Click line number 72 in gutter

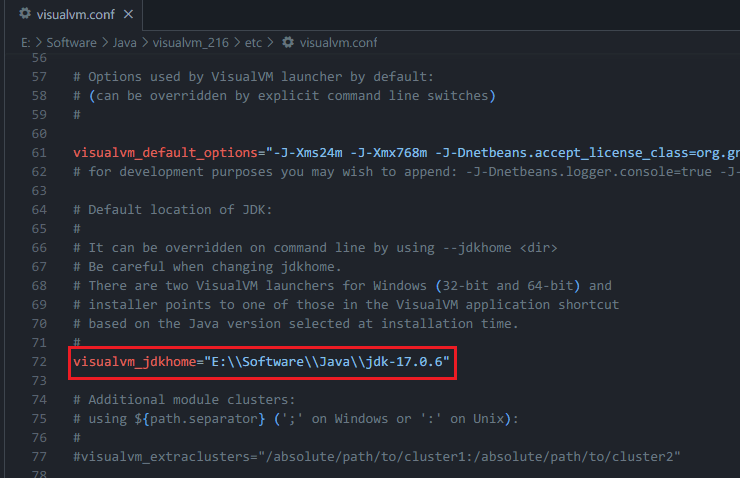click(x=39, y=362)
